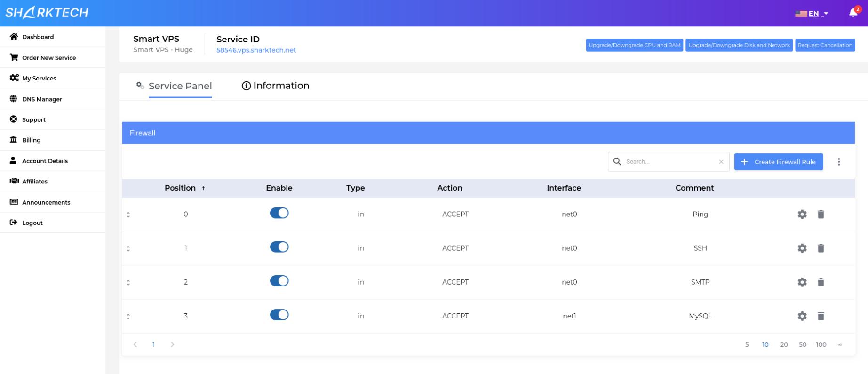
Task: Delete the SSH firewall rule
Action: tap(821, 248)
